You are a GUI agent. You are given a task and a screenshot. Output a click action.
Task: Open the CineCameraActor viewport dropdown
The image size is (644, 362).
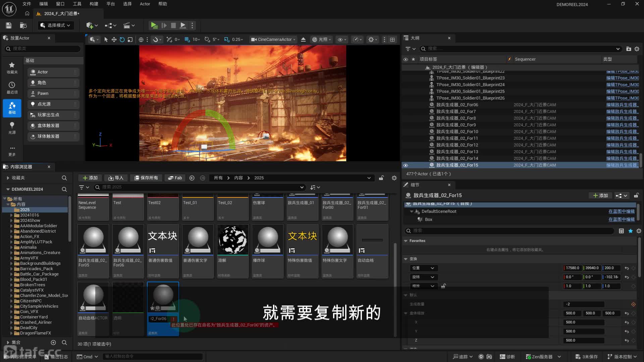pyautogui.click(x=273, y=40)
